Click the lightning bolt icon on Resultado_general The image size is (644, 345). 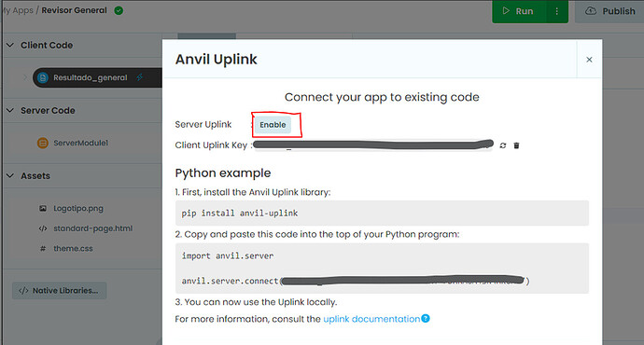pyautogui.click(x=140, y=77)
